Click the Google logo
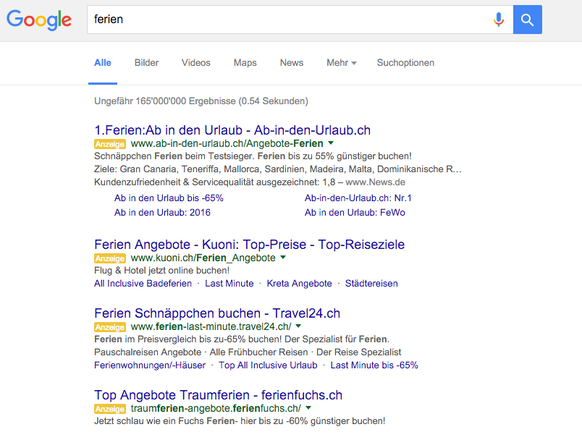Viewport: 582px width, 440px height. click(x=39, y=20)
